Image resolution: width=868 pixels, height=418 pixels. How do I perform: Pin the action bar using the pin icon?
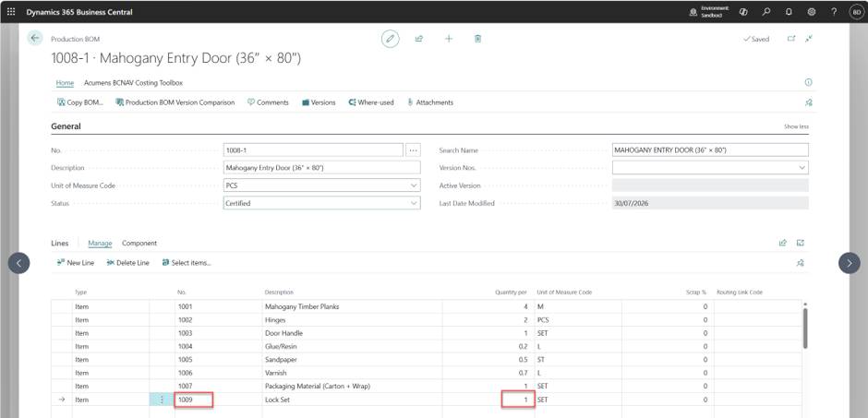coord(808,102)
